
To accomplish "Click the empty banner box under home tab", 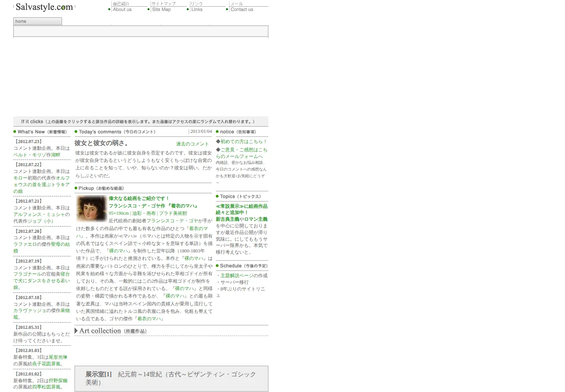I will coord(141,31).
